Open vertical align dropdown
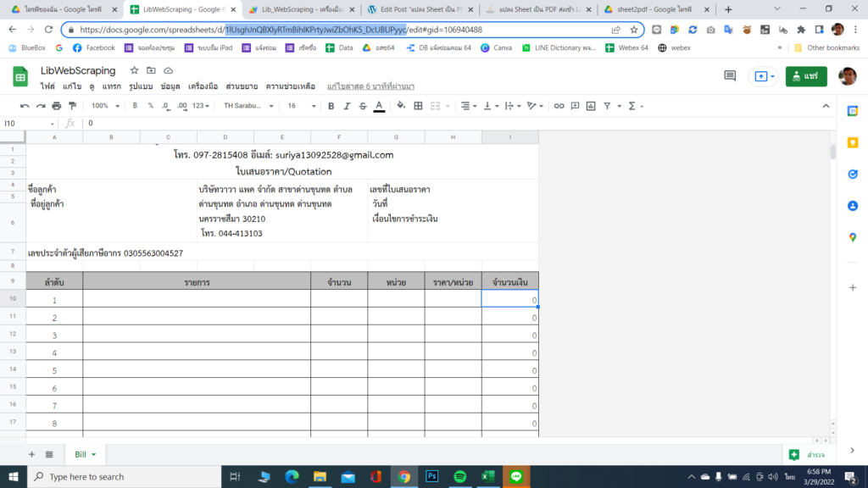Screen dimensions: 868x488 pyautogui.click(x=491, y=106)
